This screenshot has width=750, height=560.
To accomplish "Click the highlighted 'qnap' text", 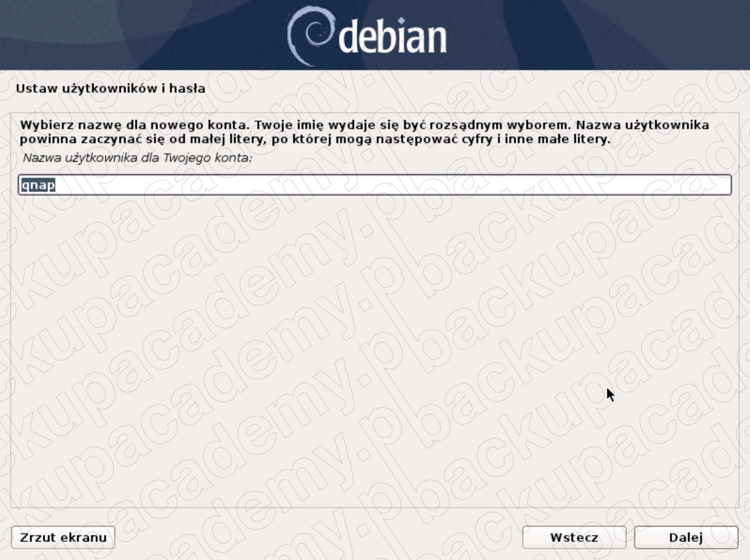I will (x=38, y=185).
